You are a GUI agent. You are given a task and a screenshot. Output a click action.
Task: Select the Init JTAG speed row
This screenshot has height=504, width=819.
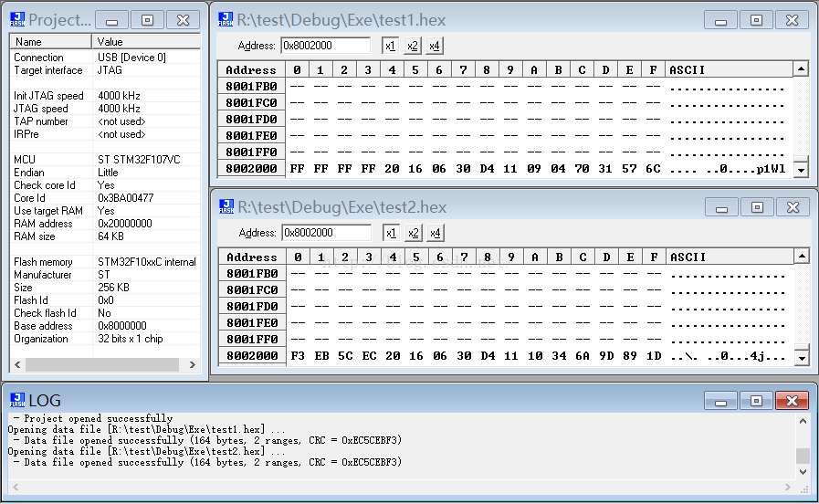tap(105, 96)
